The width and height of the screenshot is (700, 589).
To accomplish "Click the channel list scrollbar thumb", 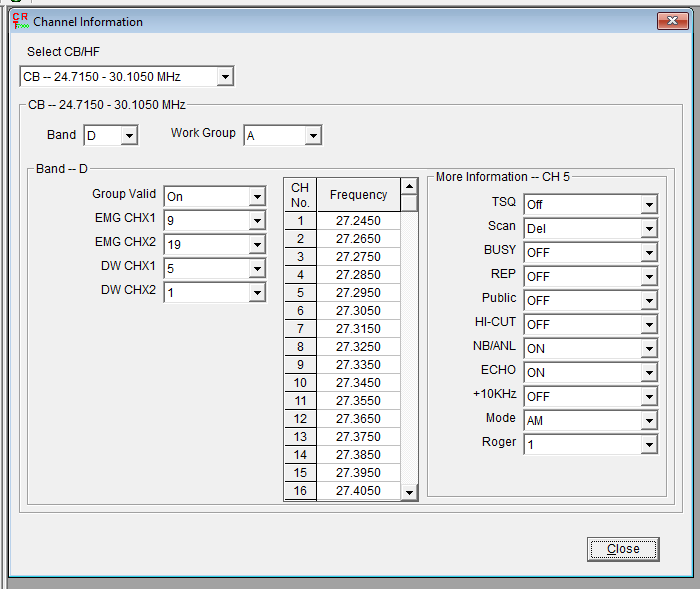I will tap(409, 203).
